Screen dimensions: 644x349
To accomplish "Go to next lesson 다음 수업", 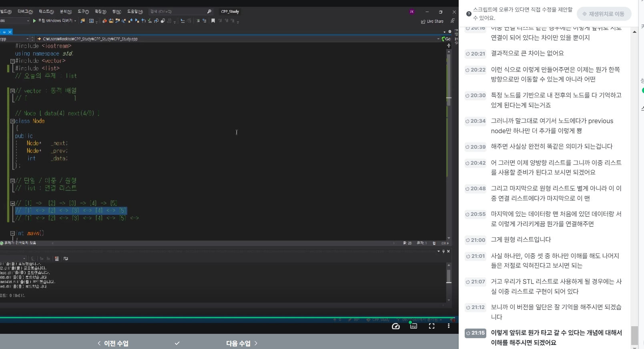I will click(242, 343).
